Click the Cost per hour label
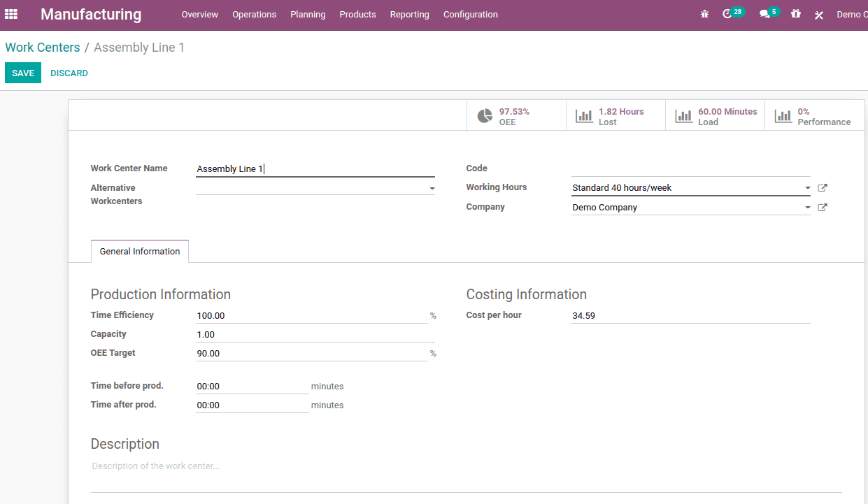The width and height of the screenshot is (868, 504). [x=494, y=315]
